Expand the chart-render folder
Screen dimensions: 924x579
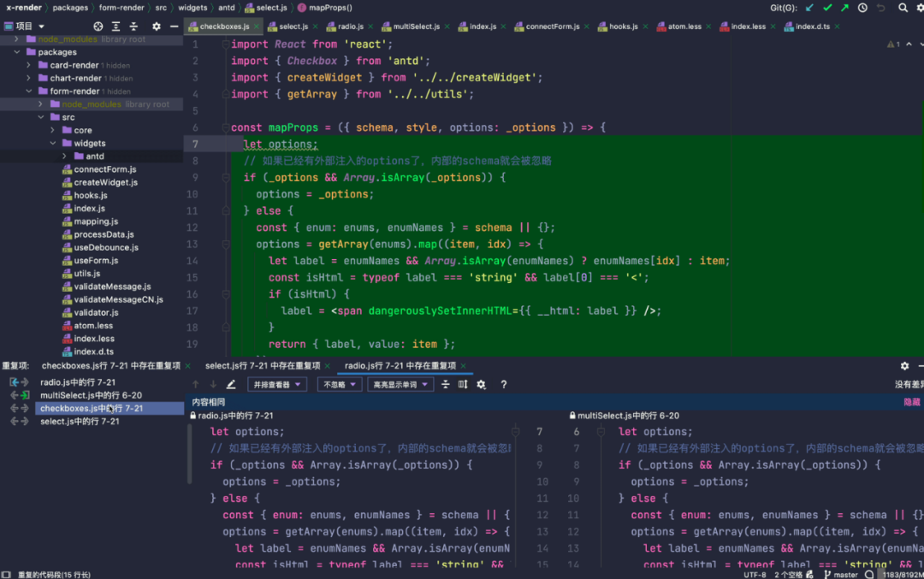coord(28,78)
